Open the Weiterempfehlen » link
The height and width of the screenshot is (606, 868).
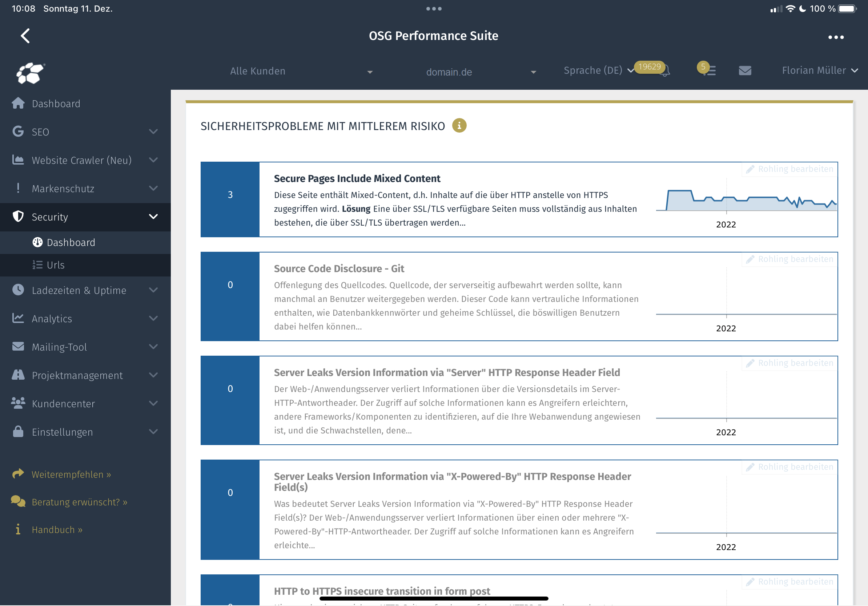(x=71, y=474)
